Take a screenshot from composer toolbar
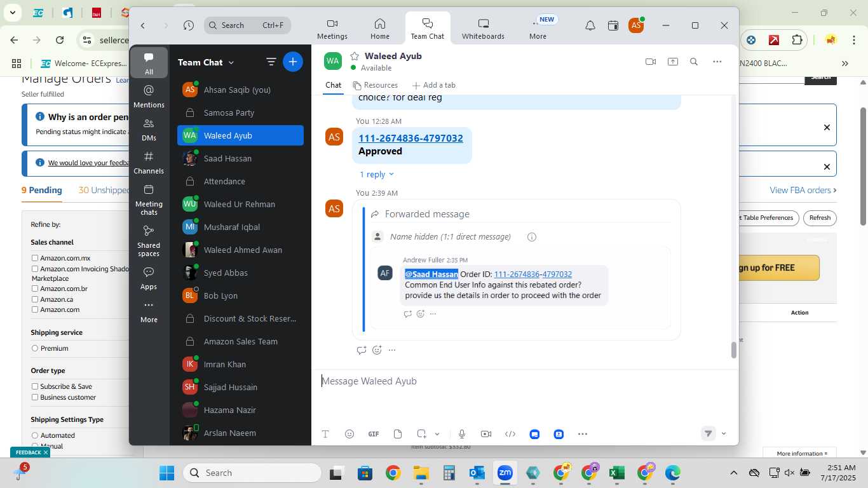This screenshot has height=488, width=868. [x=421, y=434]
